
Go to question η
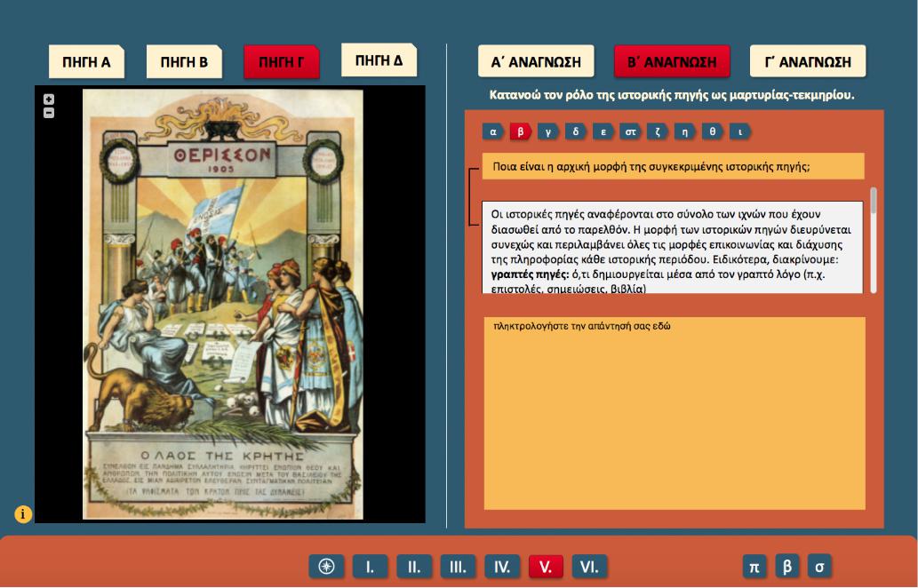point(685,131)
